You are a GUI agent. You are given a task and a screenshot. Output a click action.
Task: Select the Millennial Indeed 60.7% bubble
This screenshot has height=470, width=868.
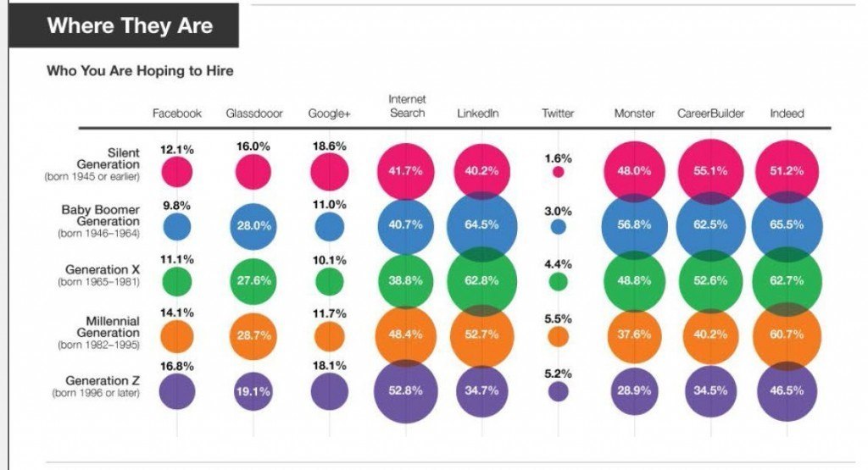[x=787, y=335]
